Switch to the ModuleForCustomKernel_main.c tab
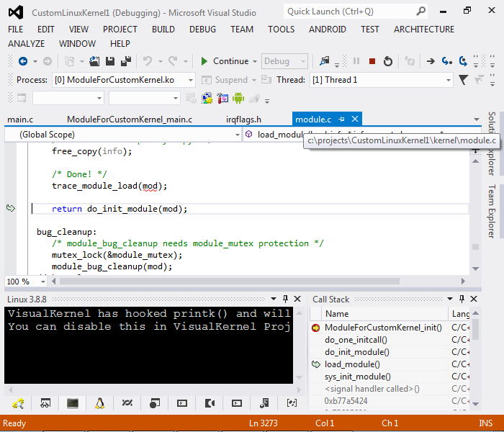 pyautogui.click(x=130, y=120)
